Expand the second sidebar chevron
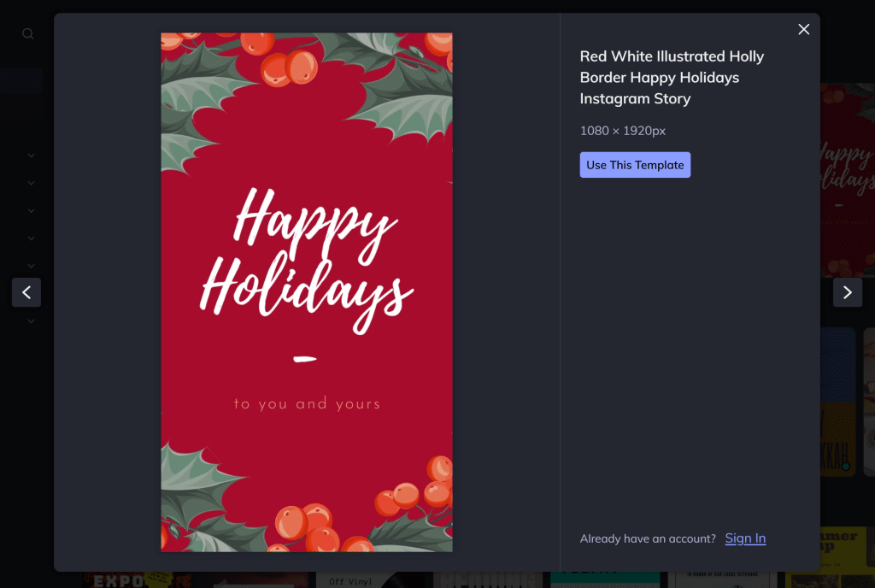This screenshot has height=588, width=875. (x=31, y=183)
